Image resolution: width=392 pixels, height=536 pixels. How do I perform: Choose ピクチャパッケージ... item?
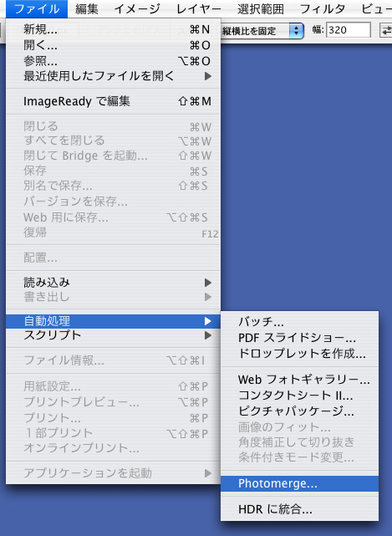(x=299, y=411)
